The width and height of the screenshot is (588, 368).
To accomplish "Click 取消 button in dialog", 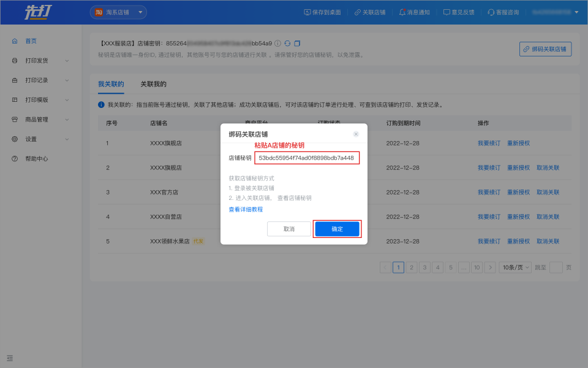I will pos(288,229).
